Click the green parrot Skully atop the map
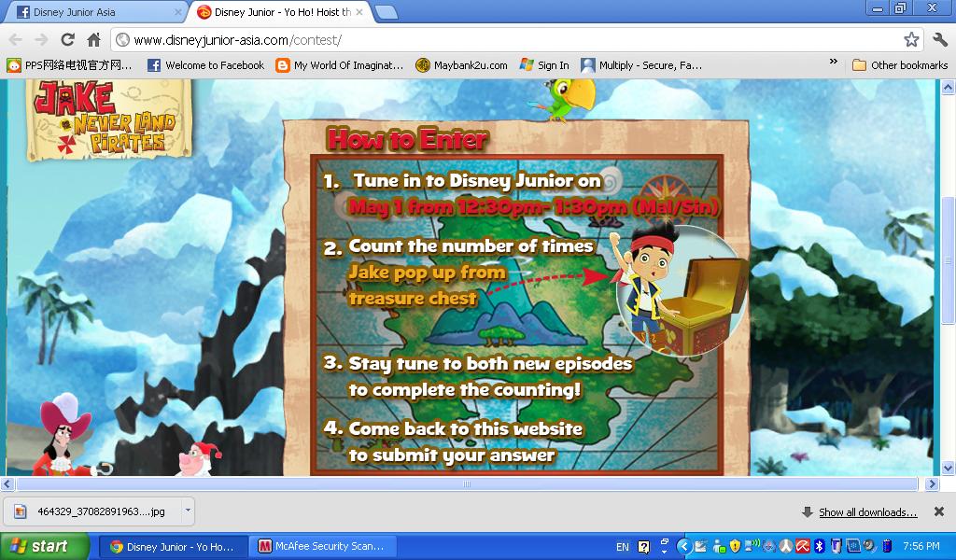This screenshot has width=956, height=560. (x=562, y=99)
